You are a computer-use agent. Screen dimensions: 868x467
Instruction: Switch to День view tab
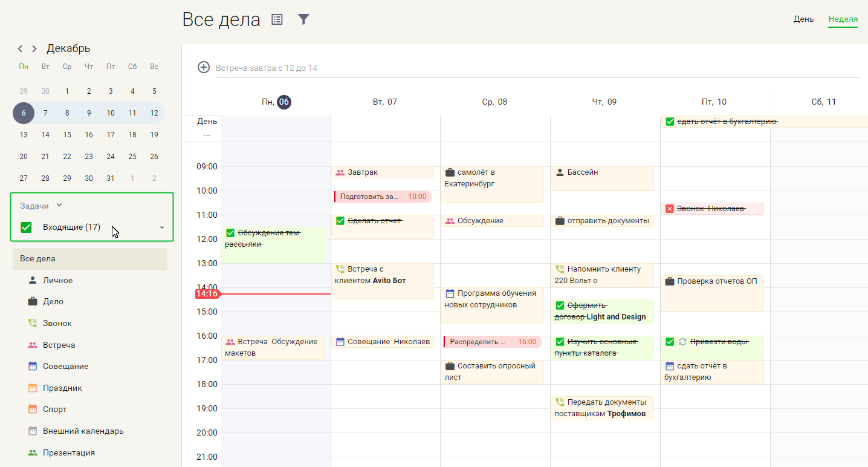[803, 19]
